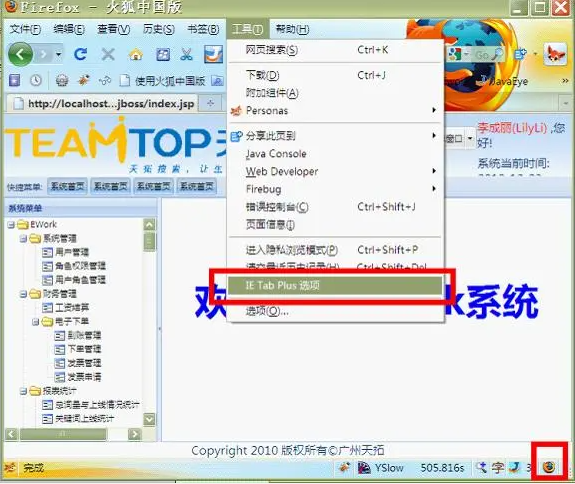
Task: Open the 帮助(H) menu
Action: click(292, 29)
